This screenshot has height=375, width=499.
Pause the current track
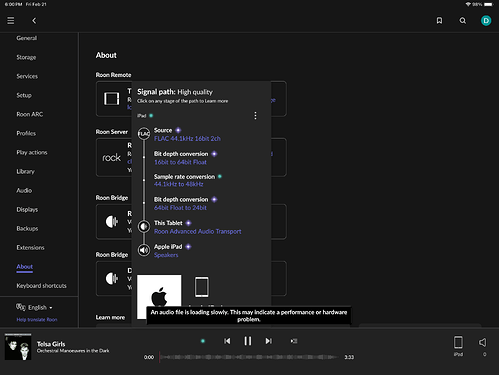click(248, 341)
